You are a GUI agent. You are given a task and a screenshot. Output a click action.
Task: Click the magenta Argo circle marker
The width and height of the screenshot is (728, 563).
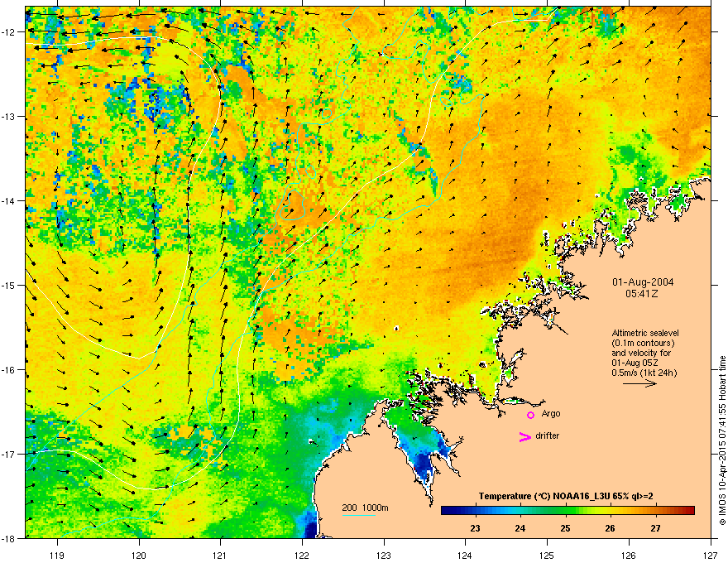pyautogui.click(x=530, y=415)
